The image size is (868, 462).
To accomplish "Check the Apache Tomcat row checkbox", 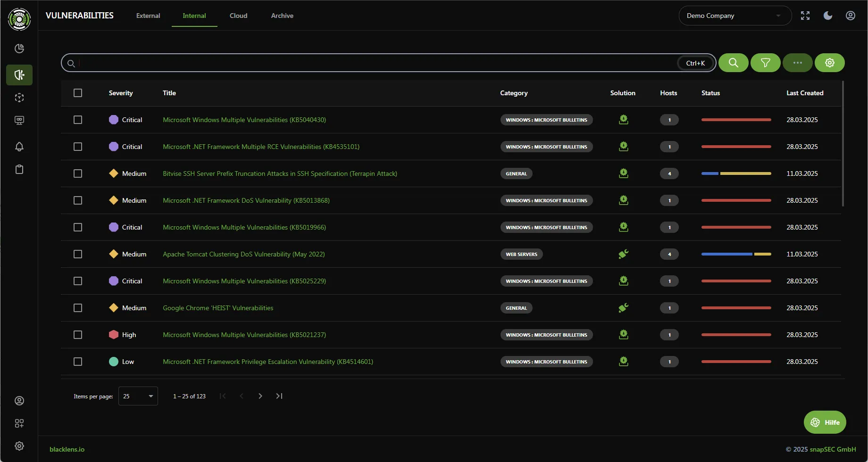I will point(78,254).
